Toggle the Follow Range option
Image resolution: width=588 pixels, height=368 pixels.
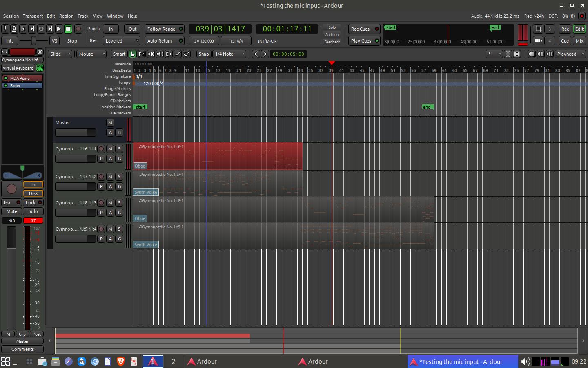pos(165,29)
